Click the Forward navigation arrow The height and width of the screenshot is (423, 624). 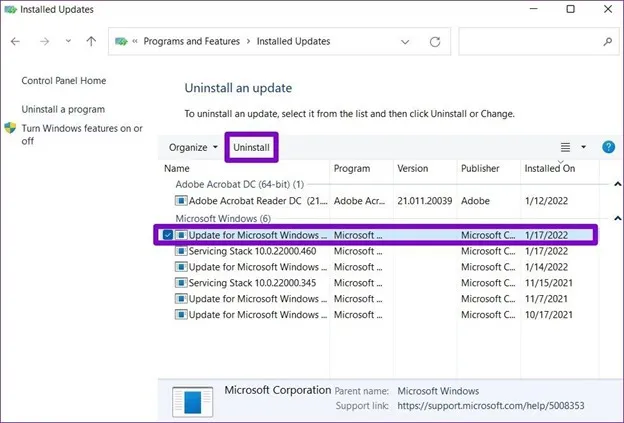click(x=42, y=41)
